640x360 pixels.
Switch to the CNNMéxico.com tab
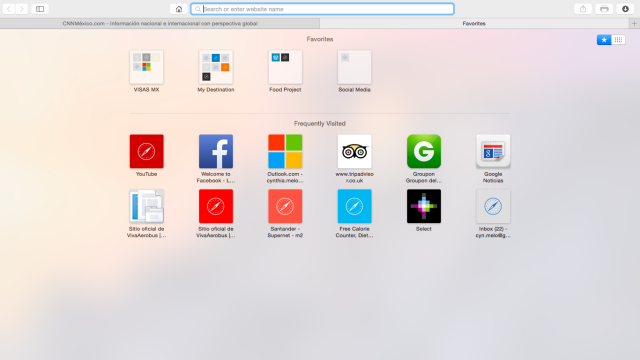click(x=160, y=24)
